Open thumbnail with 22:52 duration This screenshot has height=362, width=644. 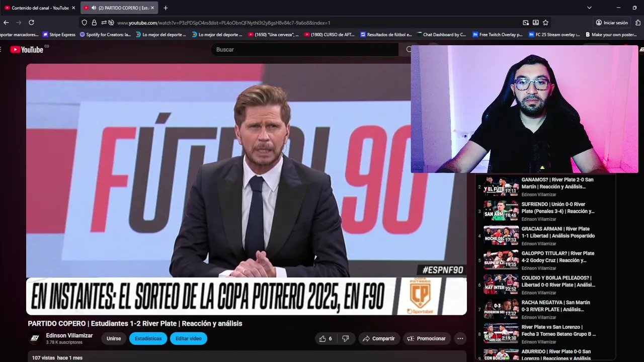tap(501, 284)
